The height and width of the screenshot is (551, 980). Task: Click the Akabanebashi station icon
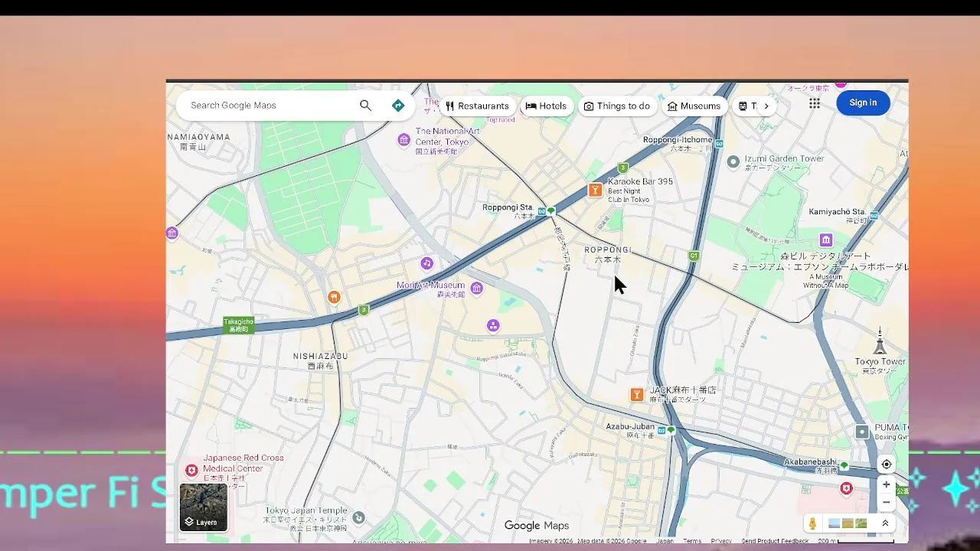point(844,465)
